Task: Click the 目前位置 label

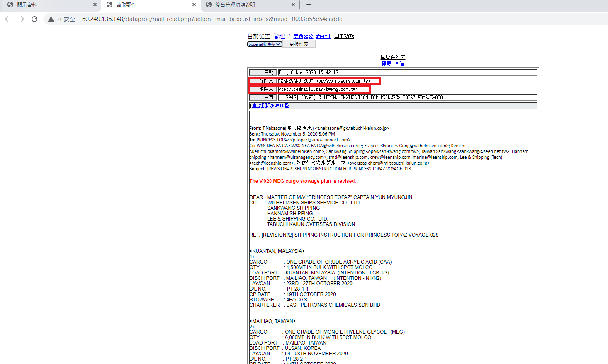Action: pyautogui.click(x=260, y=36)
